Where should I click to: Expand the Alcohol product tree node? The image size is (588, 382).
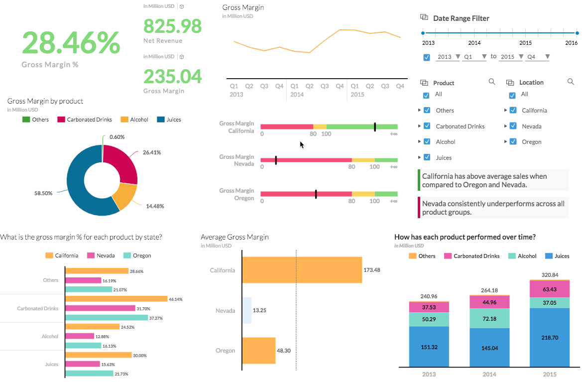(420, 142)
